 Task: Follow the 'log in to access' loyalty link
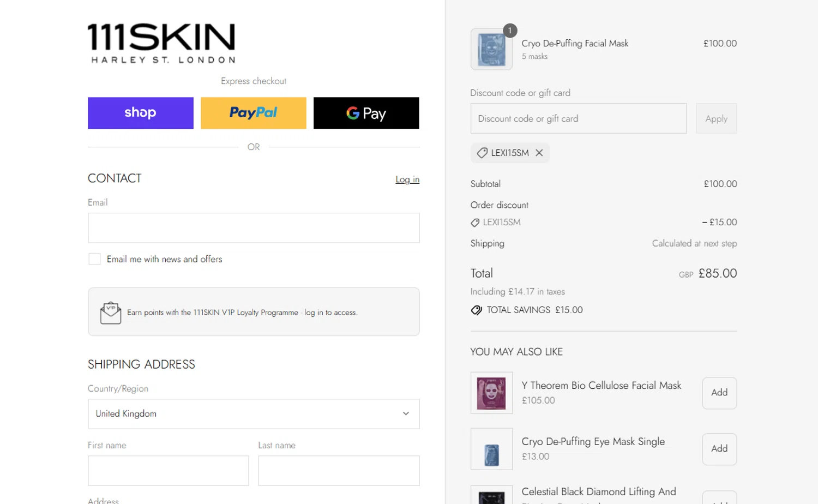point(330,313)
